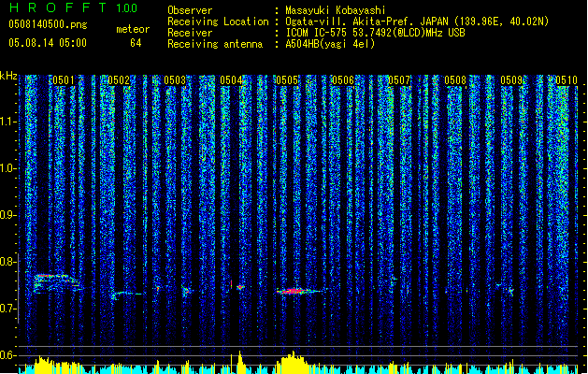Click the 'meteor' label
This screenshot has height=374, width=588.
133,29
